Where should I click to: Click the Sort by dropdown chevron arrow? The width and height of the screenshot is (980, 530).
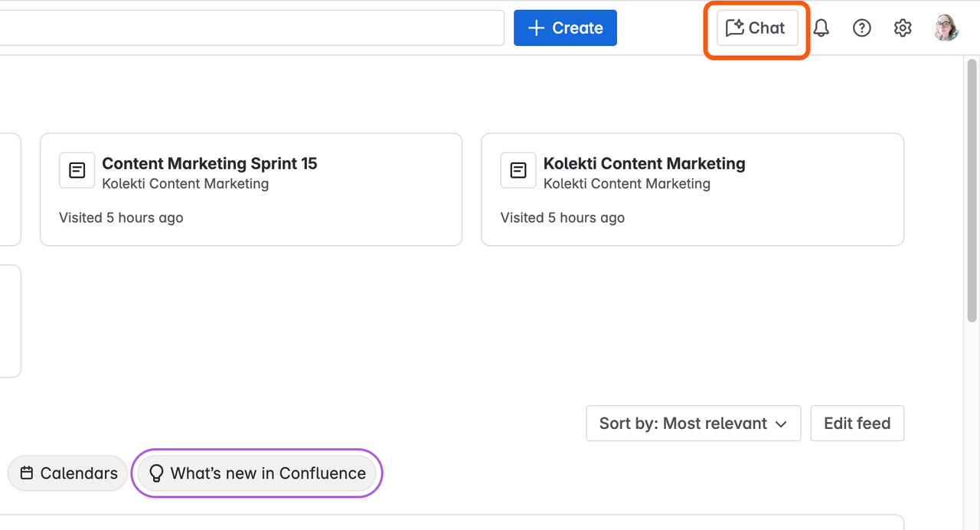(781, 424)
